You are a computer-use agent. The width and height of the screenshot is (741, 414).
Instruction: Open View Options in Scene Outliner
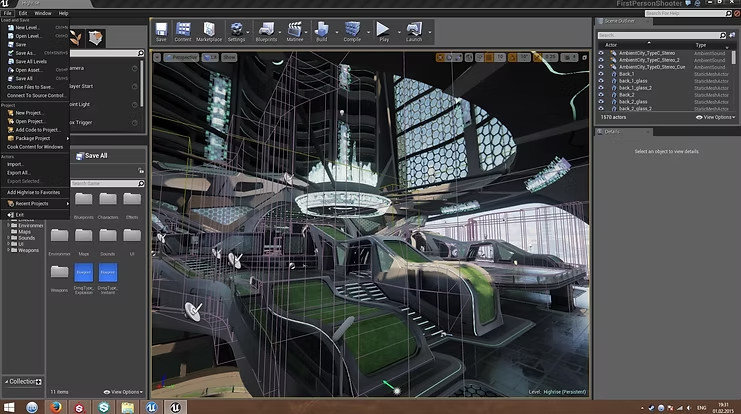pos(716,117)
